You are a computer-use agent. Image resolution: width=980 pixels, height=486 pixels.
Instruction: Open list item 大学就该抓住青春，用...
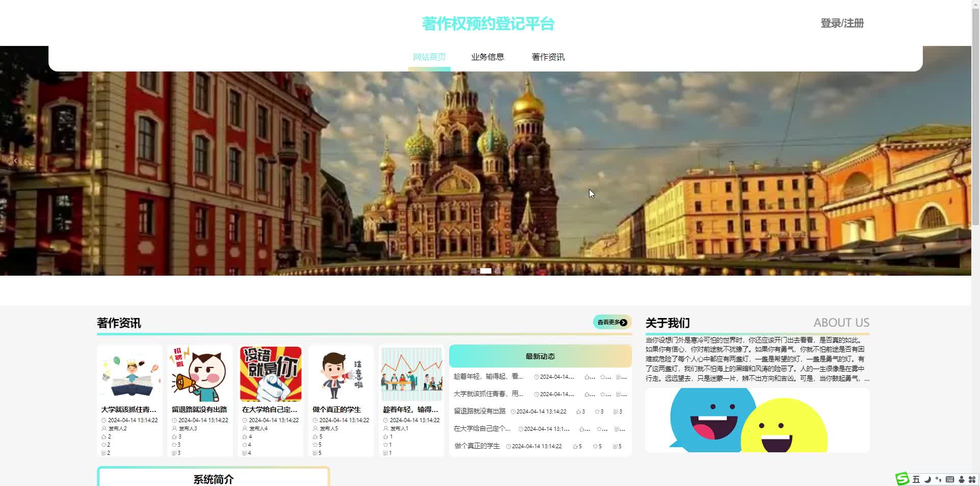click(488, 394)
